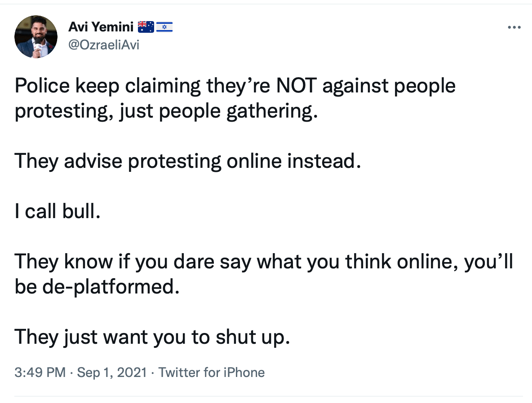Click the 'Police keep claiming' first line

235,86
